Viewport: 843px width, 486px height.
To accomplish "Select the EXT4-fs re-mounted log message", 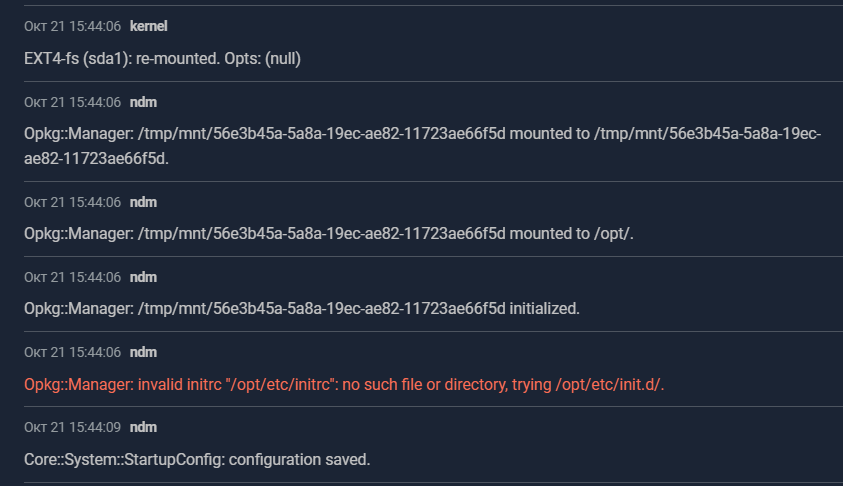I will [162, 58].
